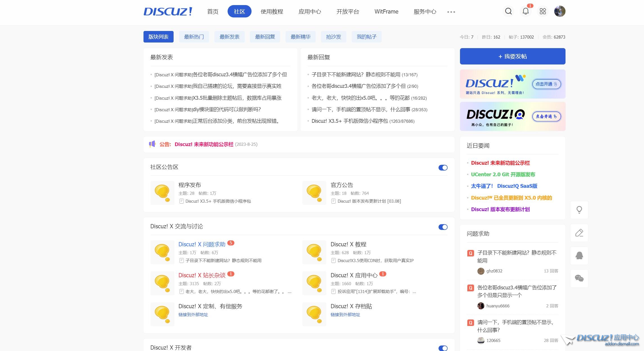Click Q icon beside 请问一下，手机端 question
Screen dimensions: 644x351
pos(470,323)
